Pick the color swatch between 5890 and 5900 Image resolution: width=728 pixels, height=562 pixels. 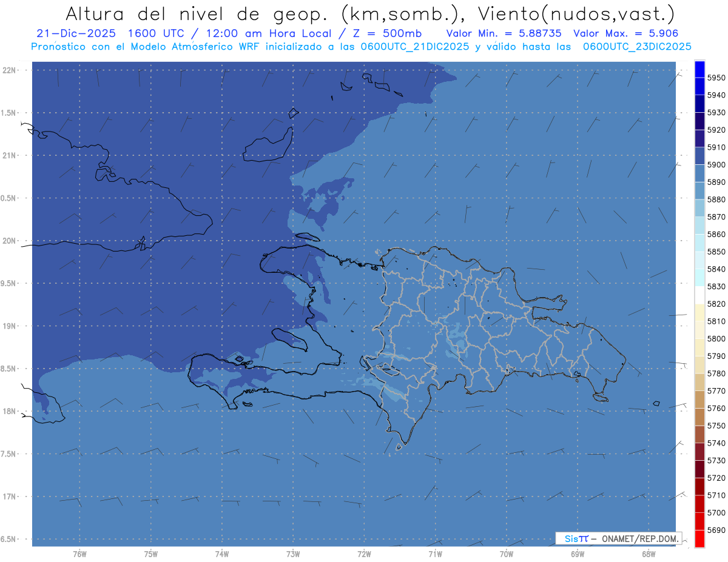(699, 173)
